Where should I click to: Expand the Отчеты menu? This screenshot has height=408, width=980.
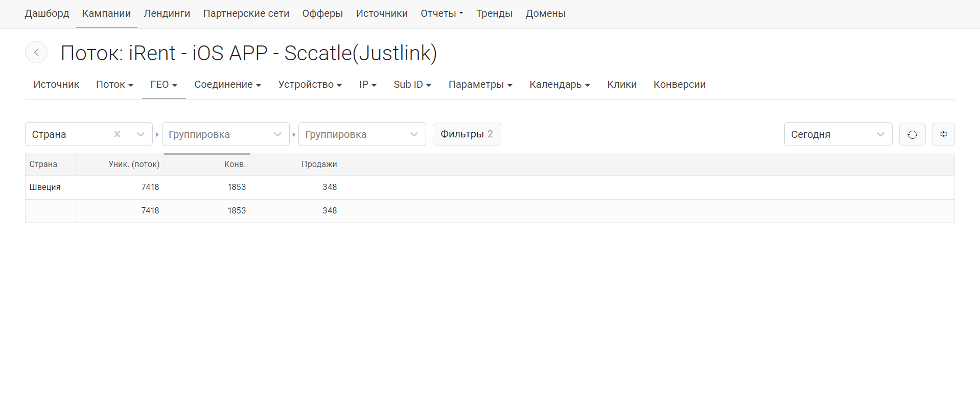441,14
